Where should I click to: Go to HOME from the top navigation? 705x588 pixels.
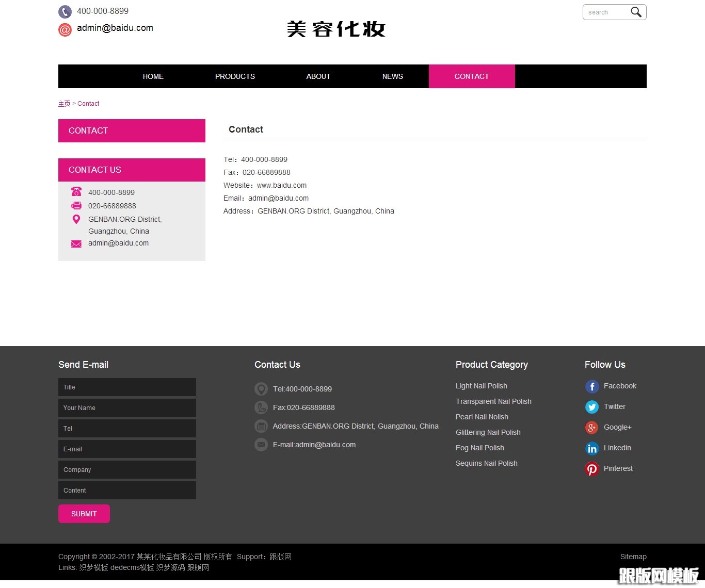click(x=153, y=76)
